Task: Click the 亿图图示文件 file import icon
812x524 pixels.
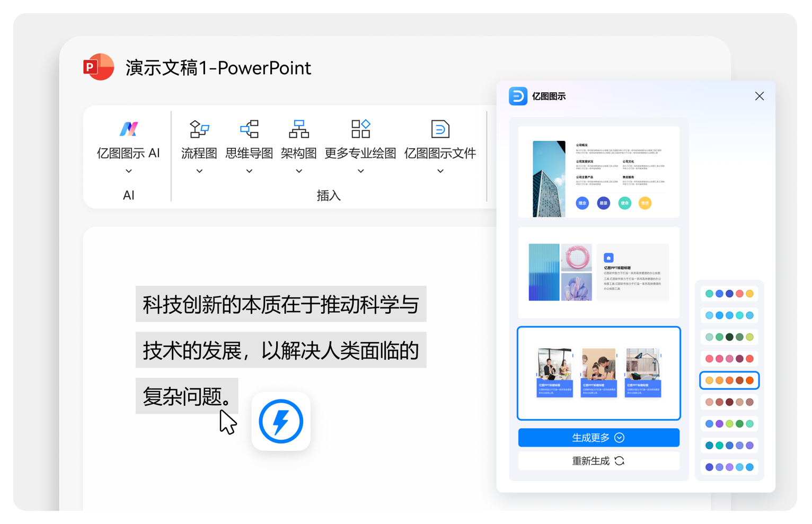Action: tap(440, 129)
